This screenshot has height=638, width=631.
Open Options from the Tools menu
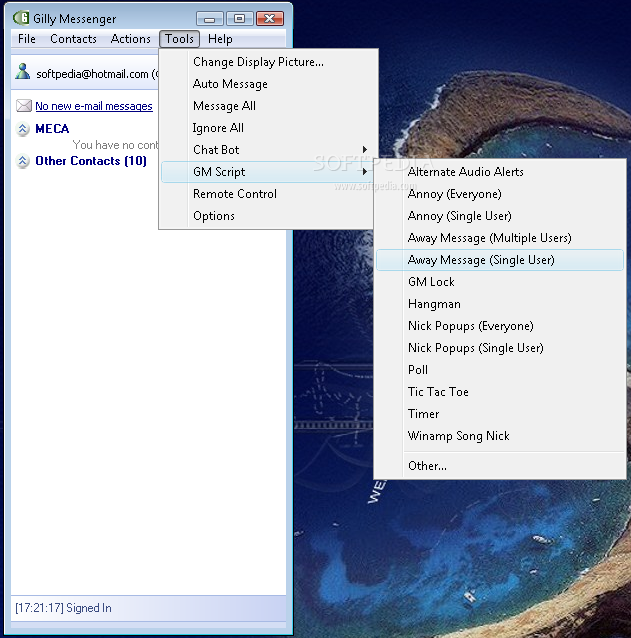pyautogui.click(x=267, y=216)
